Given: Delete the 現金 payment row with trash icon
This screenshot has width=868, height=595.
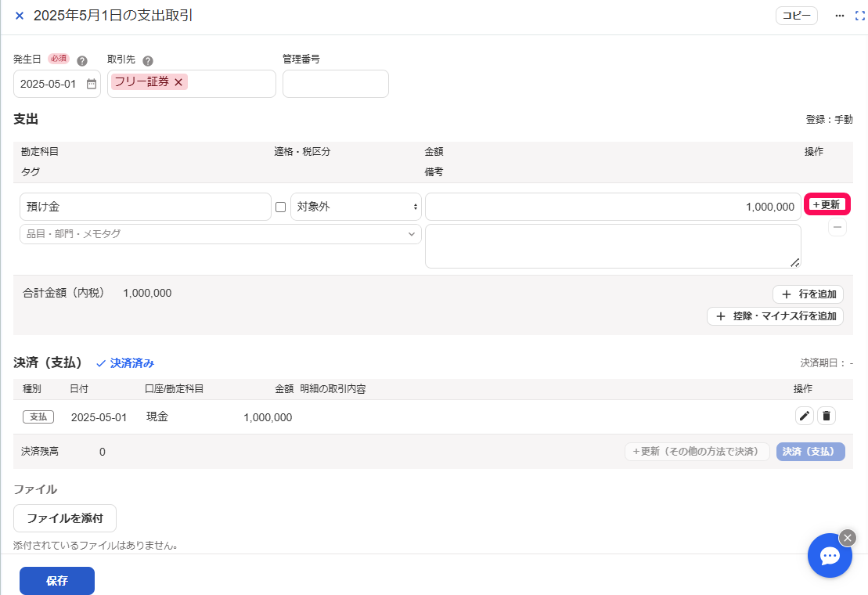Looking at the screenshot, I should (827, 416).
